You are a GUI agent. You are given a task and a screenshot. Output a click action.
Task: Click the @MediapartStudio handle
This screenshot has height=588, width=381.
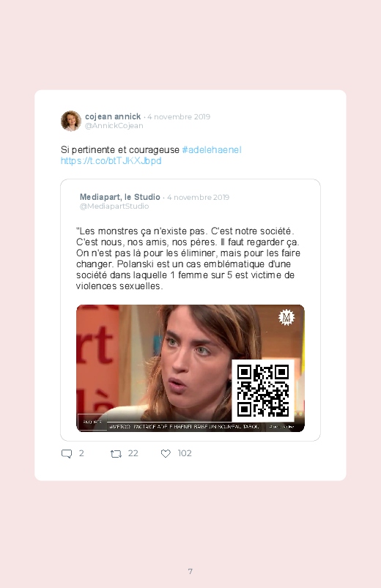click(x=114, y=206)
